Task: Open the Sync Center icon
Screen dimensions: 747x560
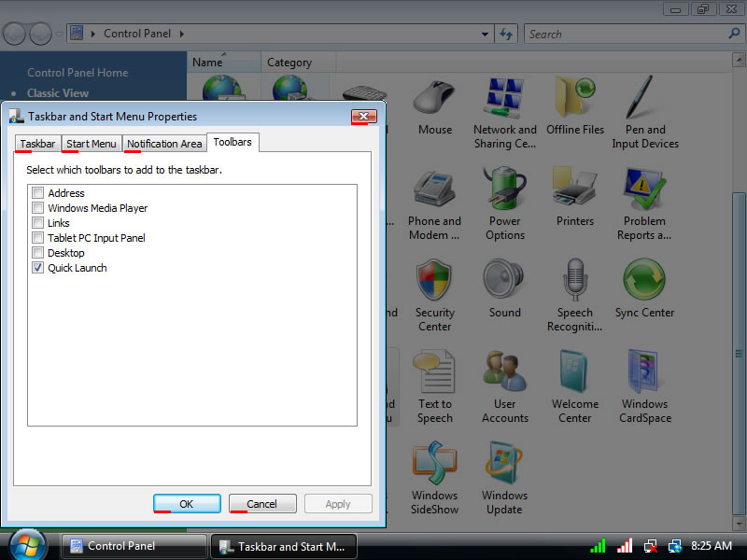Action: 644,284
